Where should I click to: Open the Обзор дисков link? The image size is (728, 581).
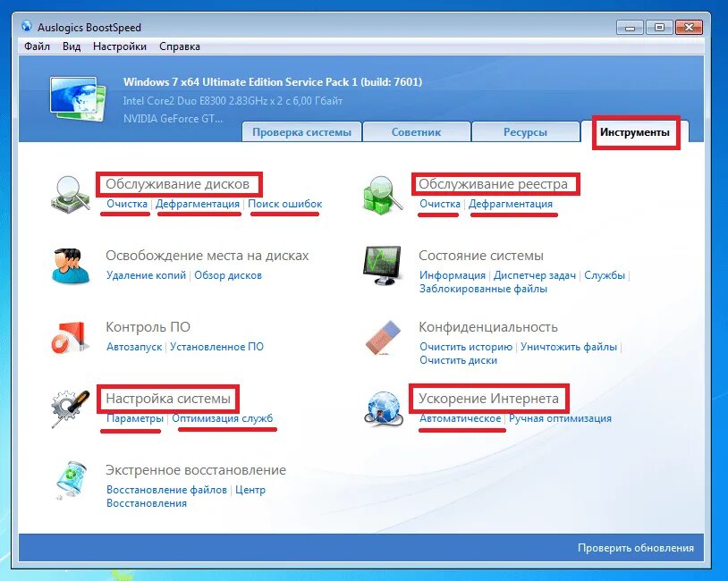pos(228,275)
